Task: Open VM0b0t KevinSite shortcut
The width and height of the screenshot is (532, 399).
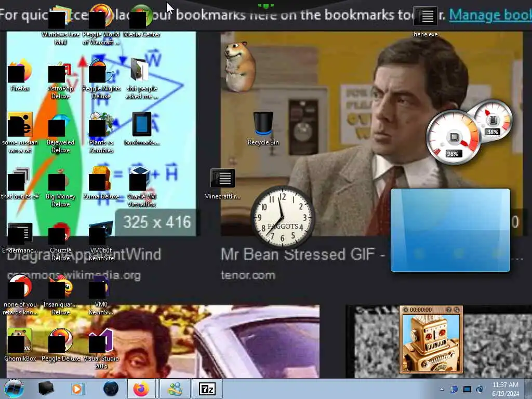Action: coord(101,242)
